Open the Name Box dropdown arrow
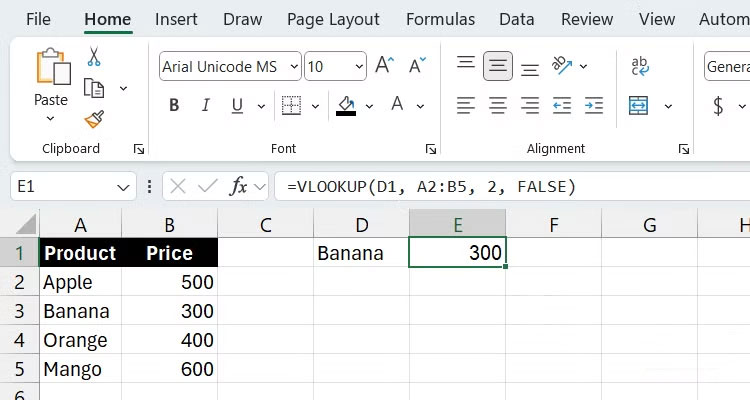This screenshot has height=400, width=750. pyautogui.click(x=124, y=187)
